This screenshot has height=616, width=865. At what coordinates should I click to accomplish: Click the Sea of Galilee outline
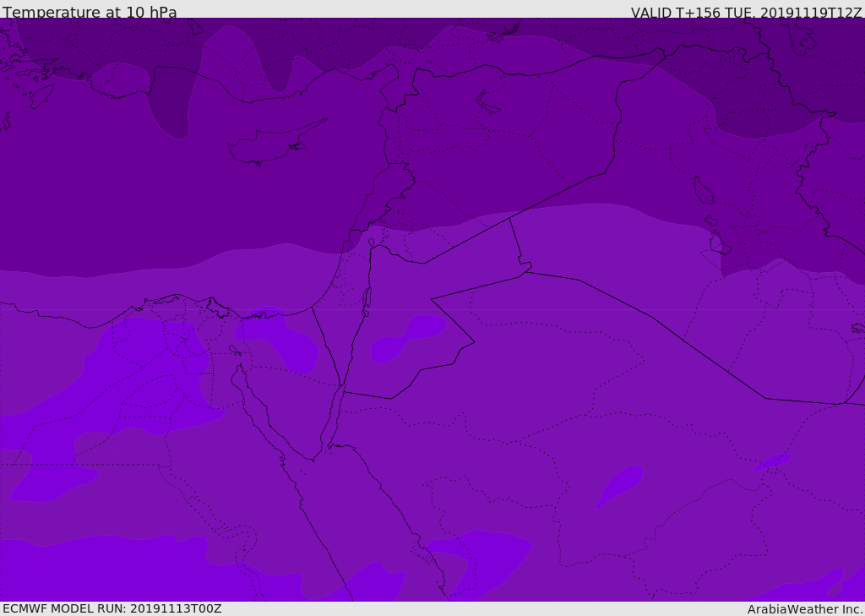(371, 243)
